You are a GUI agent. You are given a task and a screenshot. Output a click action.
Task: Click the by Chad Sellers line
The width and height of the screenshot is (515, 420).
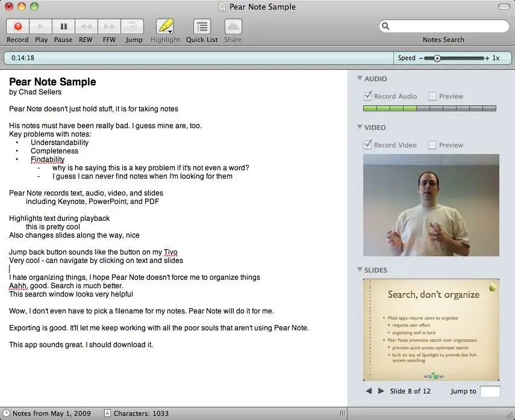tap(35, 92)
